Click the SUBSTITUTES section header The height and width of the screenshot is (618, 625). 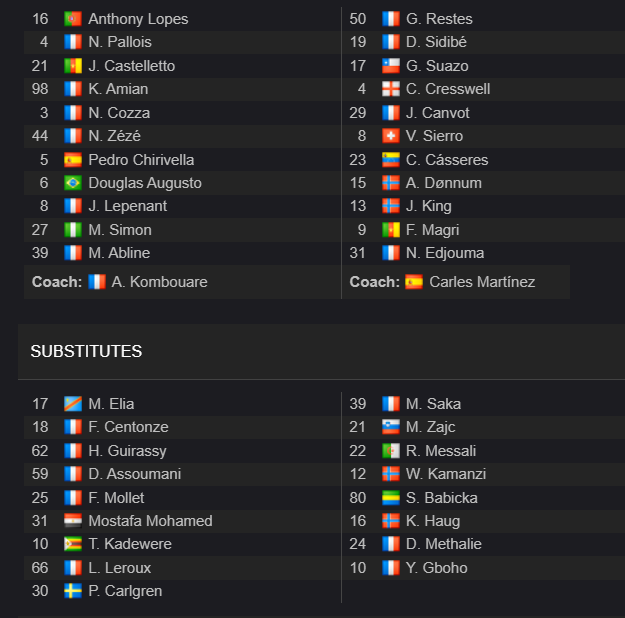click(x=86, y=351)
